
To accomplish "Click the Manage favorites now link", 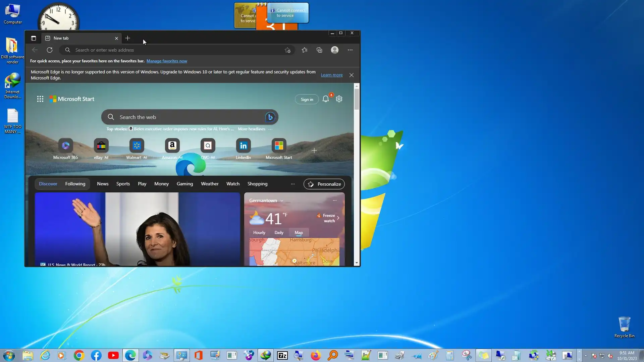I will coord(167,61).
